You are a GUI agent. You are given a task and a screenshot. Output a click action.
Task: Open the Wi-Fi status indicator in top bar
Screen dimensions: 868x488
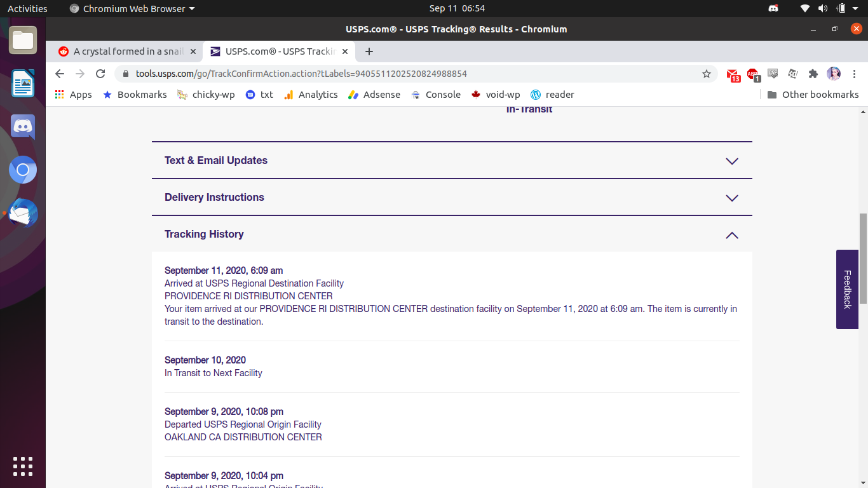pos(805,9)
